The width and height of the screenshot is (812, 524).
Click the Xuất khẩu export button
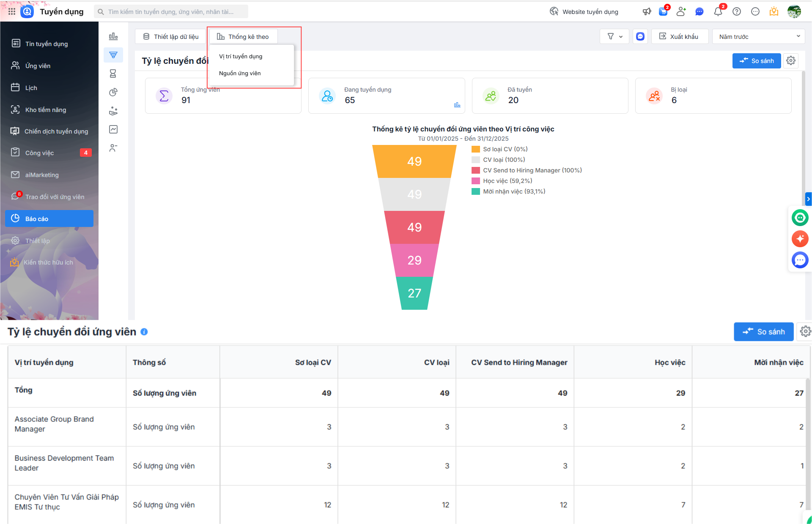coord(679,37)
